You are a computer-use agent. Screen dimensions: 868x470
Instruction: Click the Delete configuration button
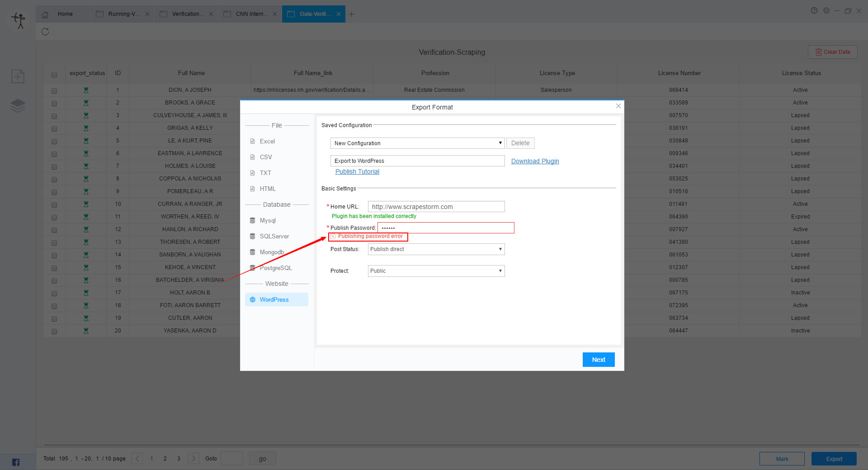[520, 143]
